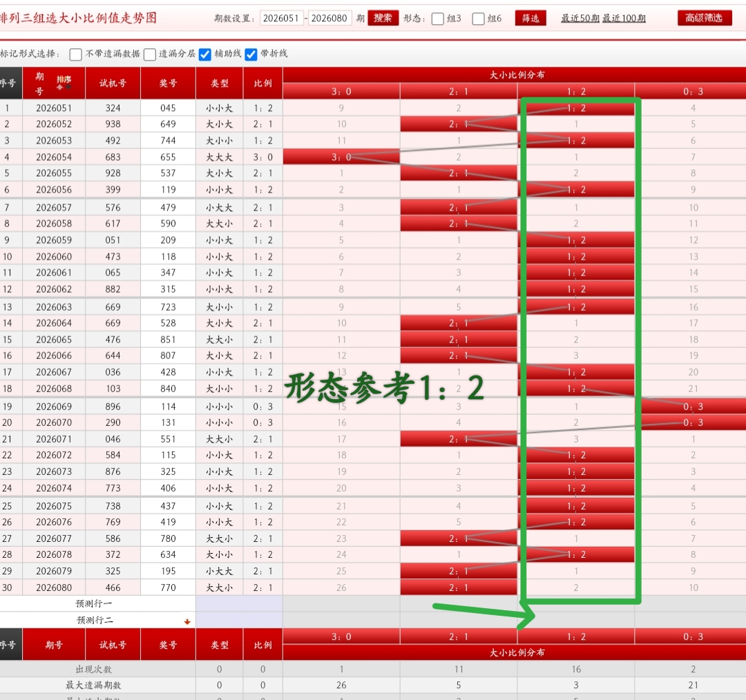746x700 pixels.
Task: Click the start period field showing 2026051
Action: (282, 19)
